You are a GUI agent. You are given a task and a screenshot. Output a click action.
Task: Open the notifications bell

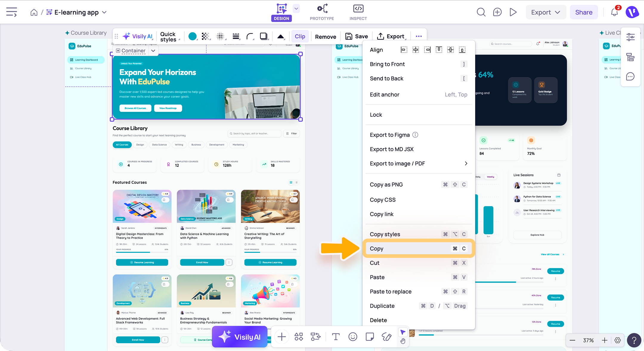(x=614, y=12)
